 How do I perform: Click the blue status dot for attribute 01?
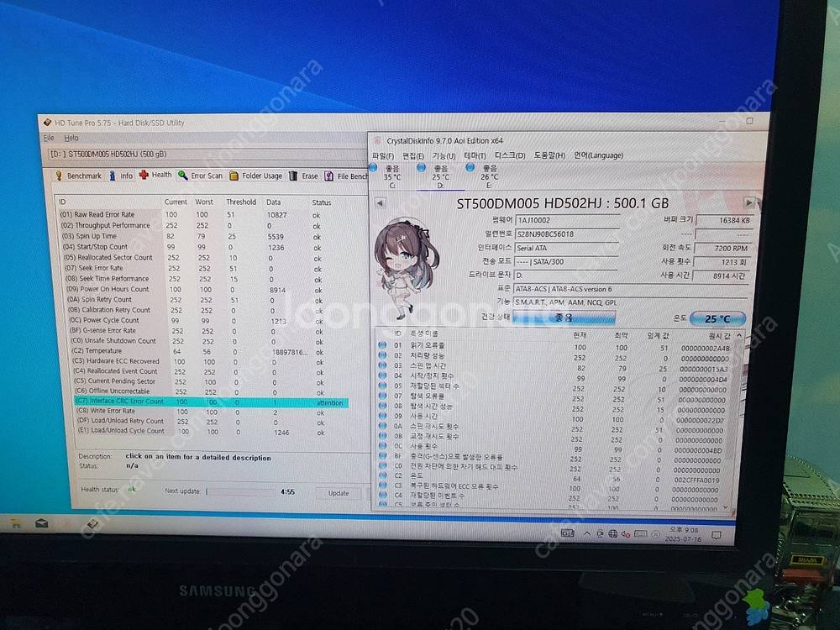pos(382,345)
